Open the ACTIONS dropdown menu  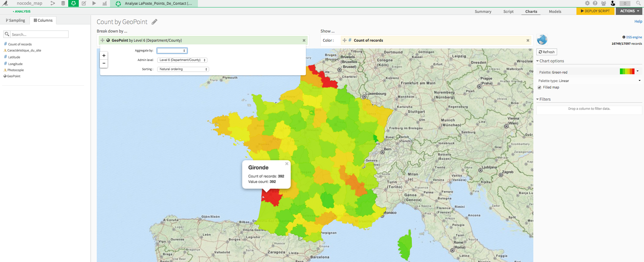click(630, 11)
